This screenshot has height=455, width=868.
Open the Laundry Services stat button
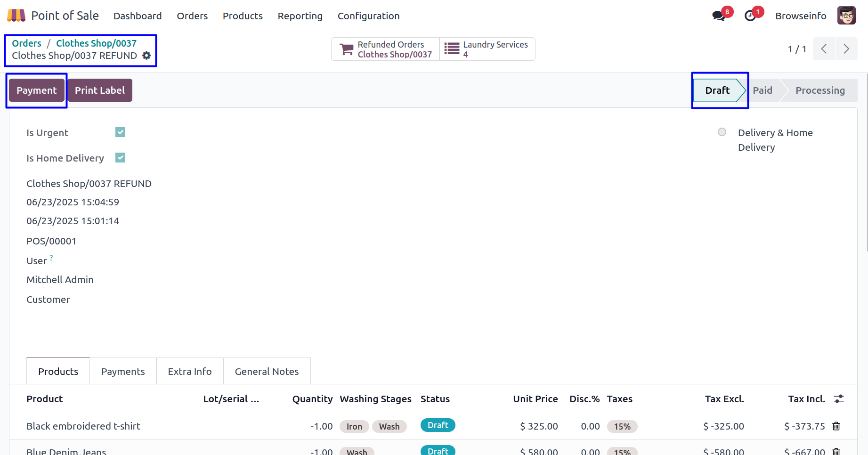click(487, 49)
